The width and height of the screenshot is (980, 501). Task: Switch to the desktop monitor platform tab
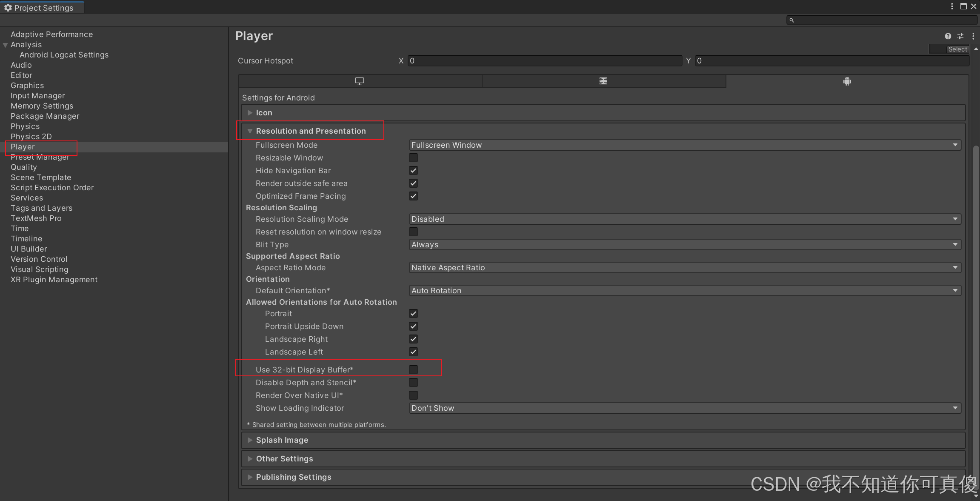pyautogui.click(x=360, y=81)
